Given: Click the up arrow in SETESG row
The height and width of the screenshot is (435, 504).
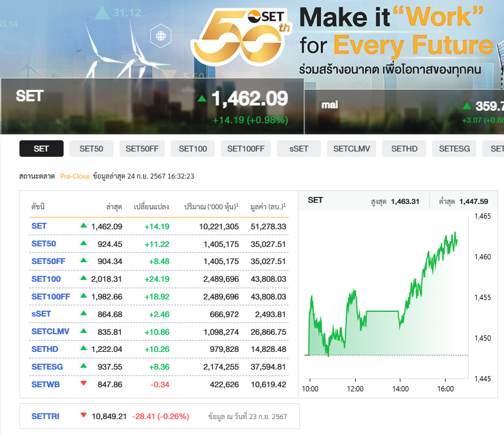Looking at the screenshot, I should 84,365.
